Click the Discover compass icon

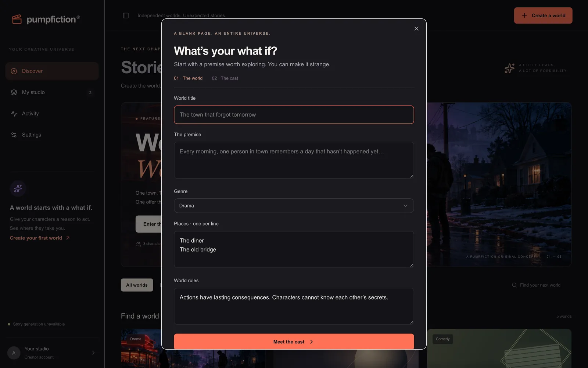[x=14, y=71]
